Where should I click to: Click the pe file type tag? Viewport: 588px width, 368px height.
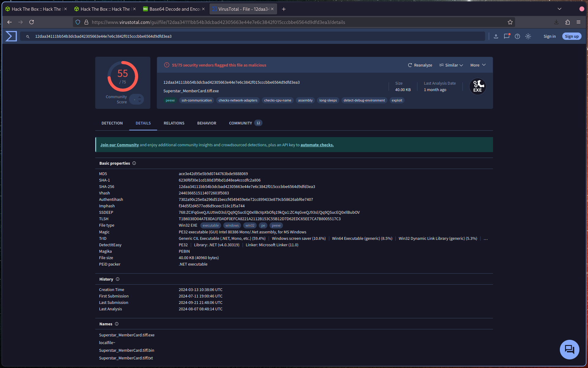[263, 225]
